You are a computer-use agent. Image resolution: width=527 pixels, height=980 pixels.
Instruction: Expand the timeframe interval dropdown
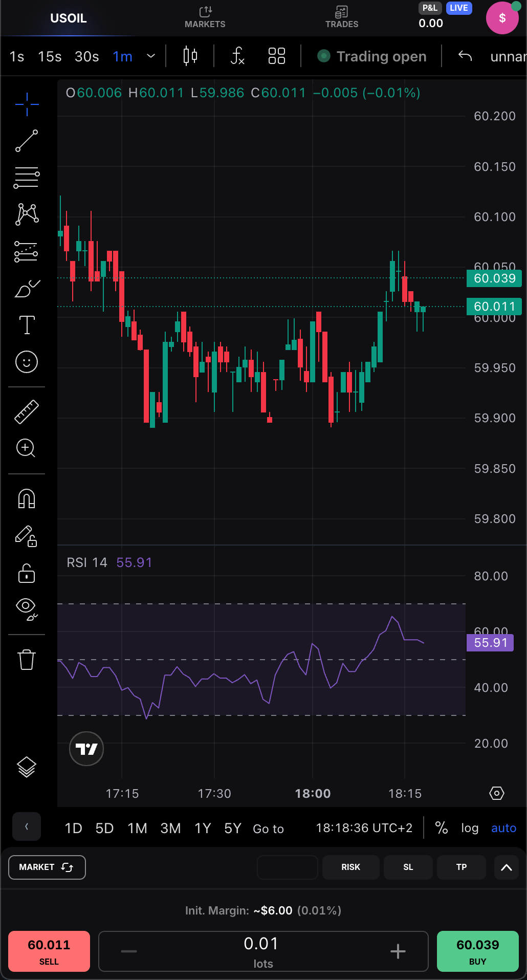[x=151, y=56]
